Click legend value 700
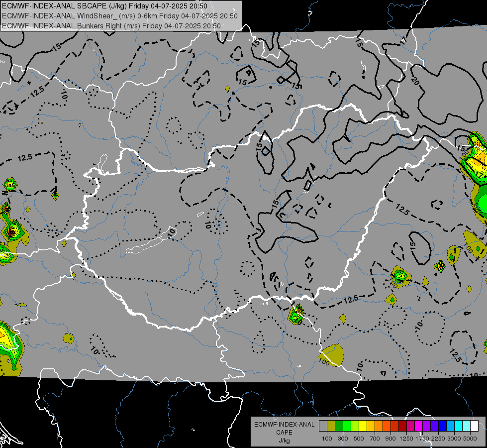This screenshot has width=487, height=448. click(375, 439)
